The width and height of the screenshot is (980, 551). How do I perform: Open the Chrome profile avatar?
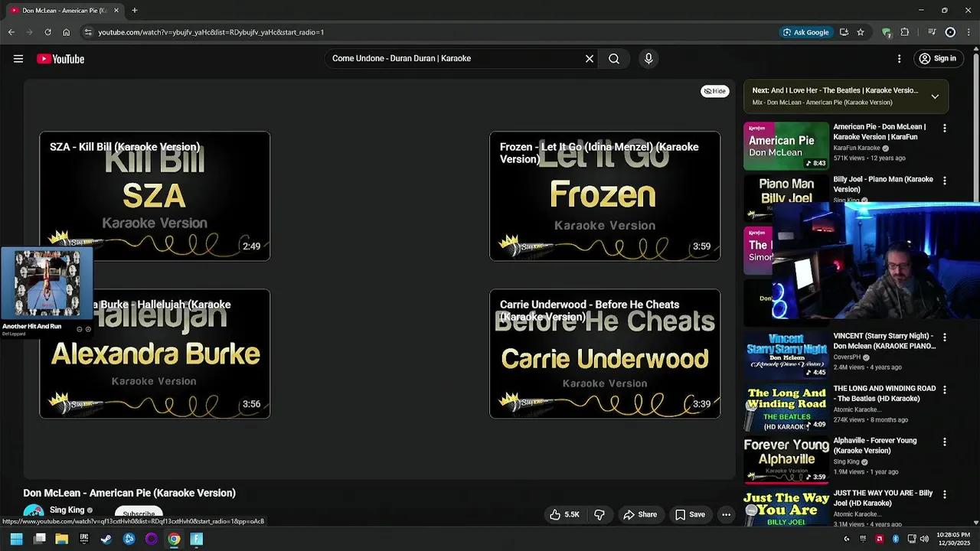point(950,32)
